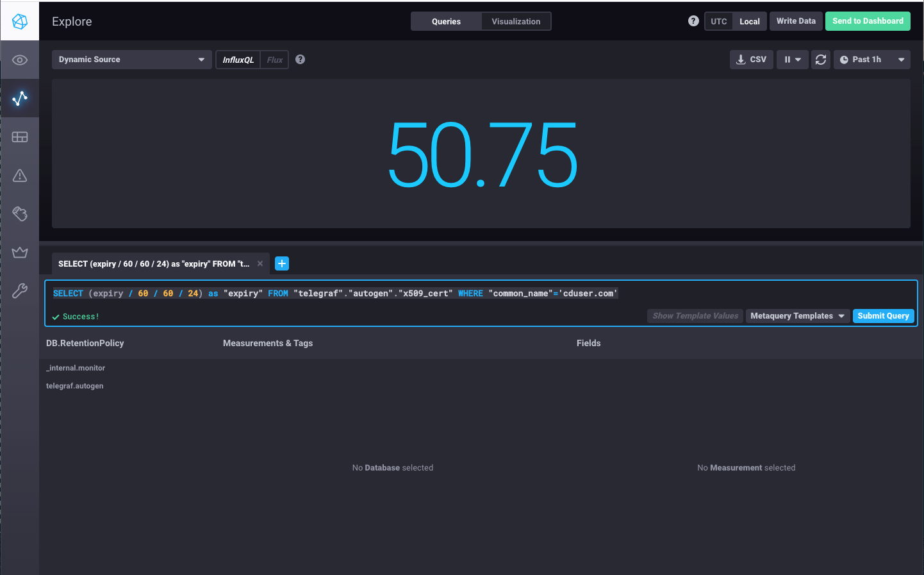This screenshot has width=924, height=575.
Task: Open Dashboards from the sidebar
Action: pos(20,137)
